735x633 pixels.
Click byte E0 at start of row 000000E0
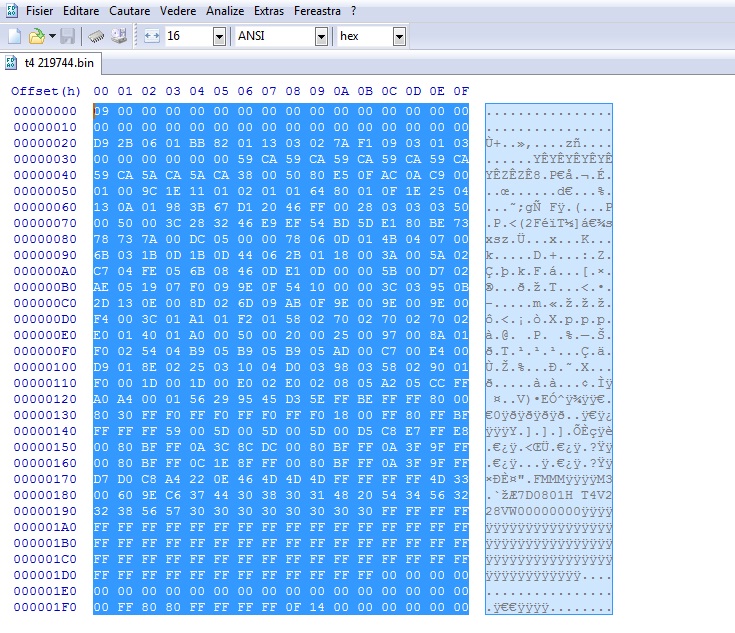pos(101,335)
